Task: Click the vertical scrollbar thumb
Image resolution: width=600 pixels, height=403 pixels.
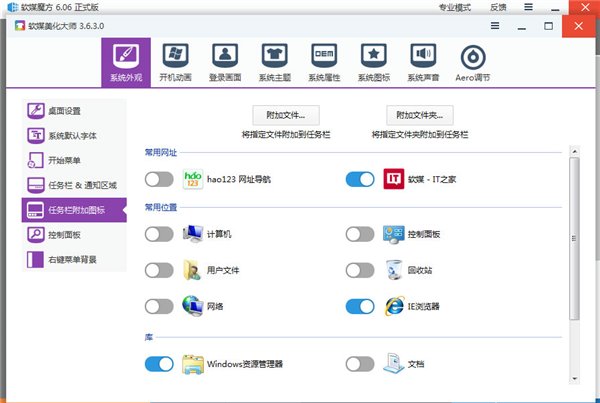Action: pyautogui.click(x=574, y=238)
